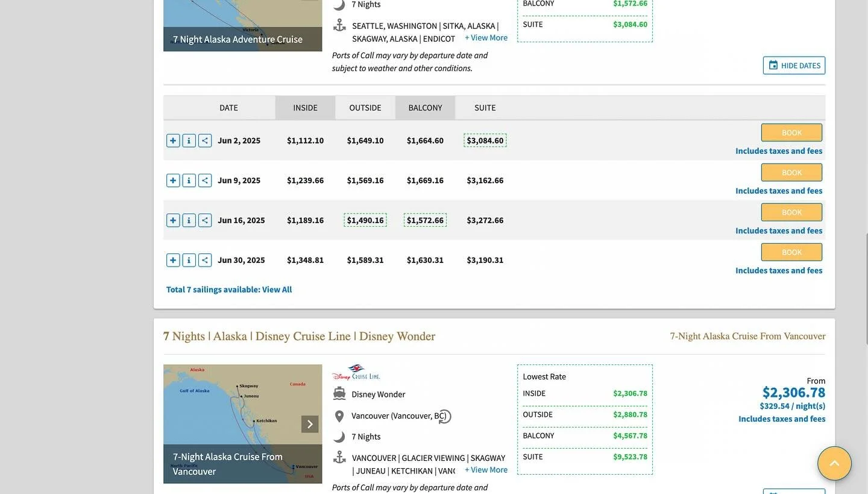Click the $1,589.31 outside price for Jun 30

(x=365, y=260)
